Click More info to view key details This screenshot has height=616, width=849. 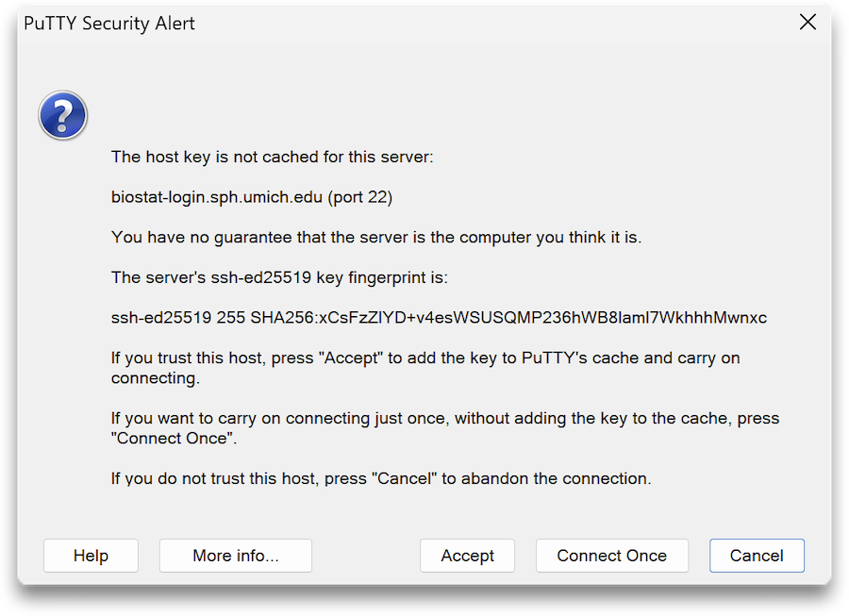tap(235, 556)
